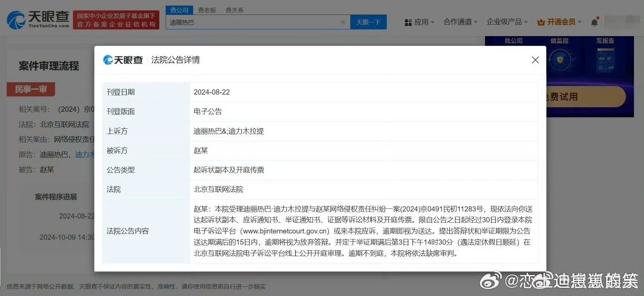This screenshot has height=296, width=644.
Task: Click the 做监控 item in the banner
Action: 559,41
